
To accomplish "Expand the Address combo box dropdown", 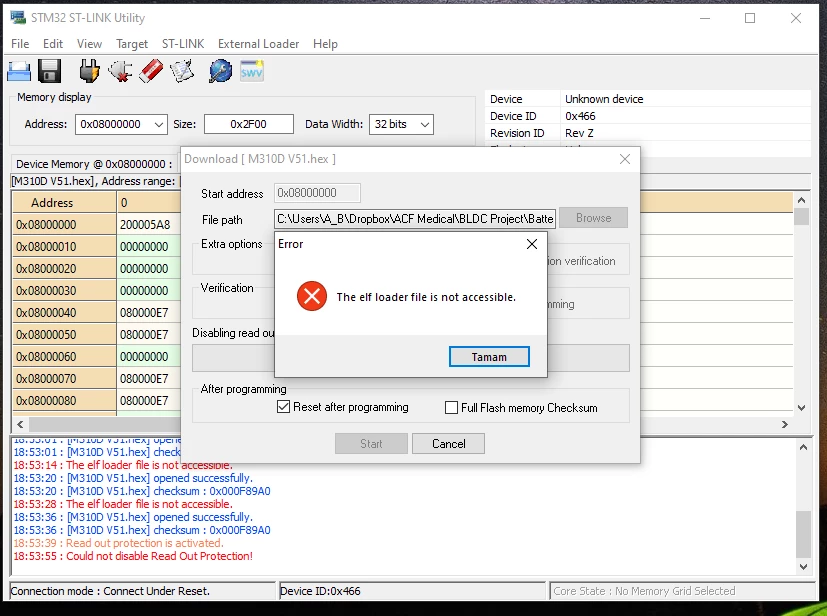I will 159,124.
